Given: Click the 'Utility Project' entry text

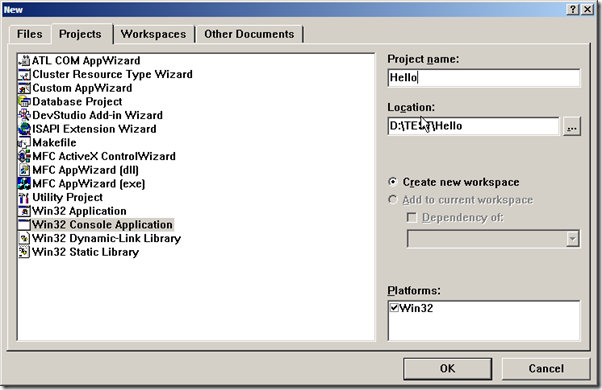Looking at the screenshot, I should (x=68, y=198).
